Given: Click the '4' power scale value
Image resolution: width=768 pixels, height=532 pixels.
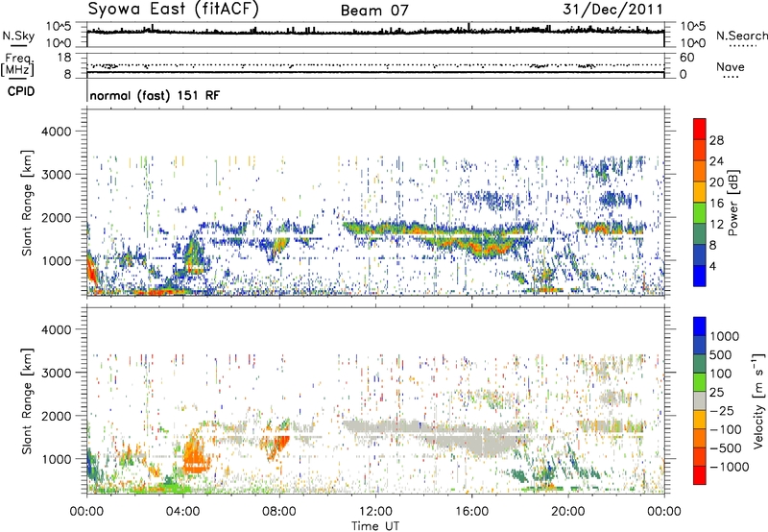Looking at the screenshot, I should tap(712, 266).
